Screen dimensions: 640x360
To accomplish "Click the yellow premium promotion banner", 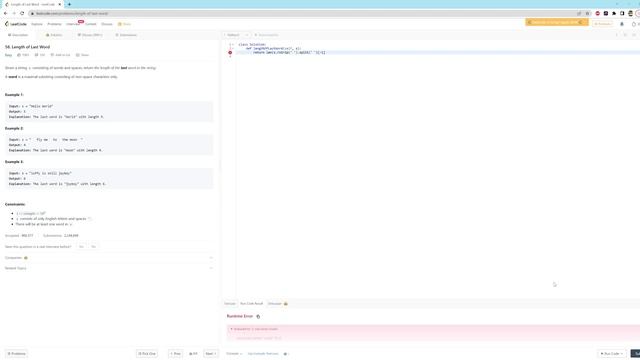I will coord(556,22).
